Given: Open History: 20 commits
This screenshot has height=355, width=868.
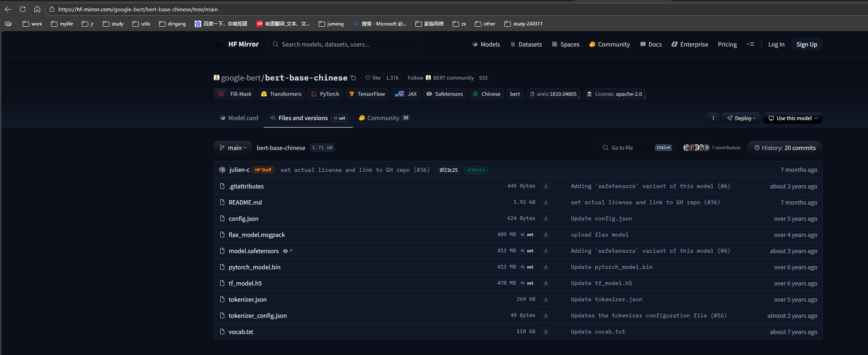Looking at the screenshot, I should (x=785, y=148).
